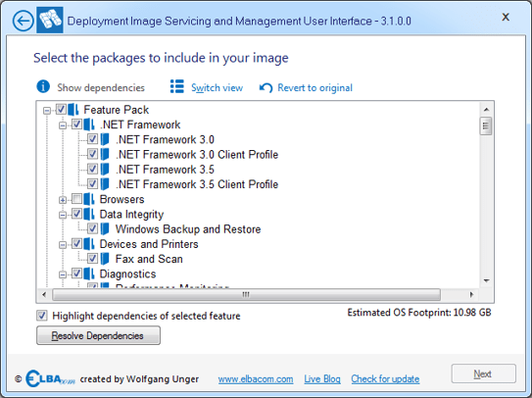
Task: Click the .NET Framework 3.0 package icon
Action: pyautogui.click(x=105, y=139)
